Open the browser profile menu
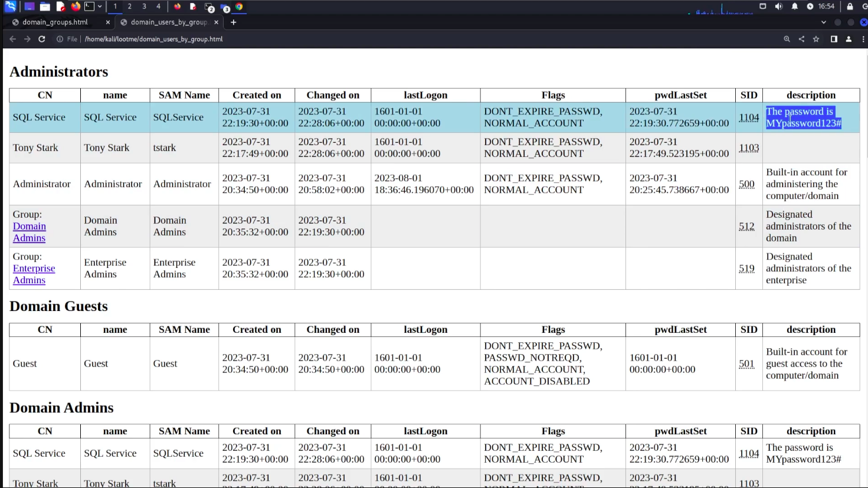 tap(849, 39)
